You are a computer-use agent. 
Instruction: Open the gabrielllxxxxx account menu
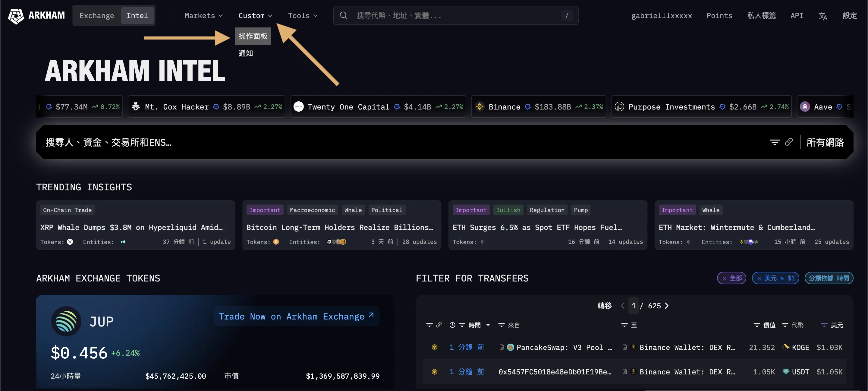point(661,15)
